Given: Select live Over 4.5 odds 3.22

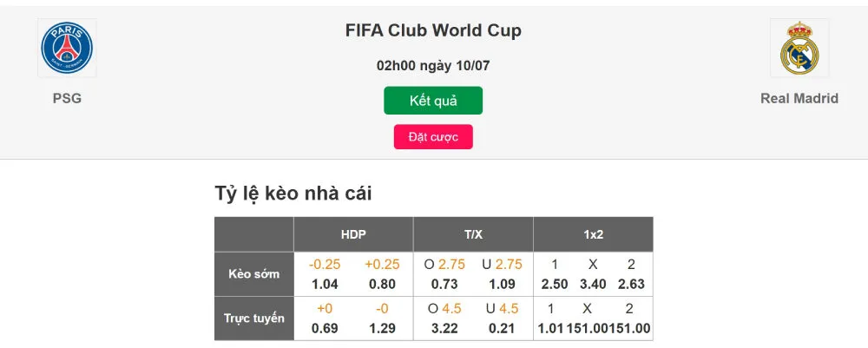Looking at the screenshot, I should [x=444, y=328].
